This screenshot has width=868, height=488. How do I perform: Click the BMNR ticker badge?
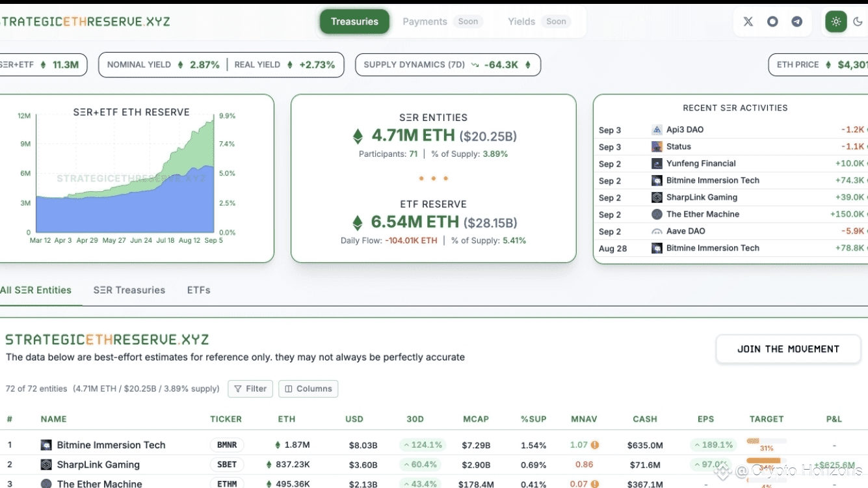(x=227, y=445)
